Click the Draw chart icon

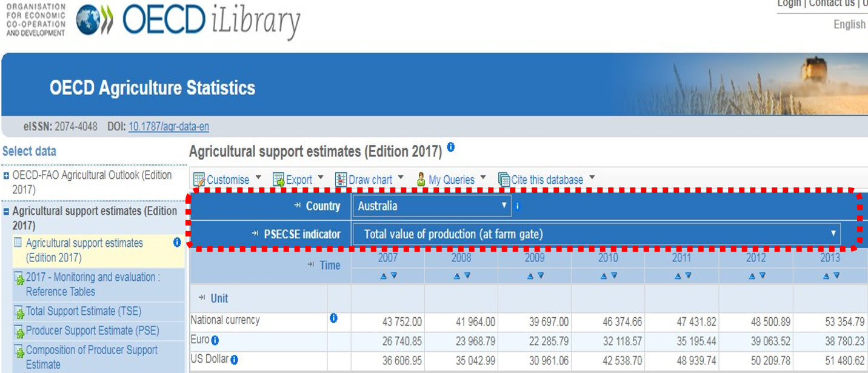point(341,180)
